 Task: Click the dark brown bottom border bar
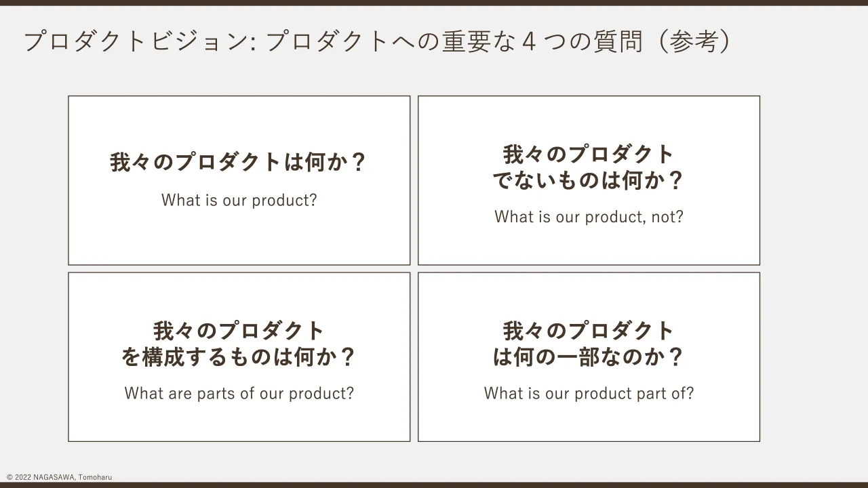(x=434, y=485)
